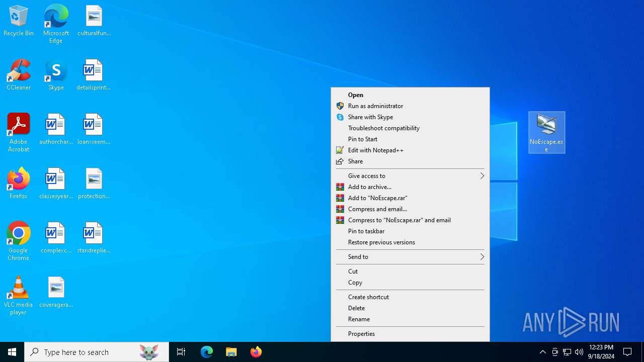Open the clock and date flyout
This screenshot has width=644, height=362.
click(x=601, y=352)
